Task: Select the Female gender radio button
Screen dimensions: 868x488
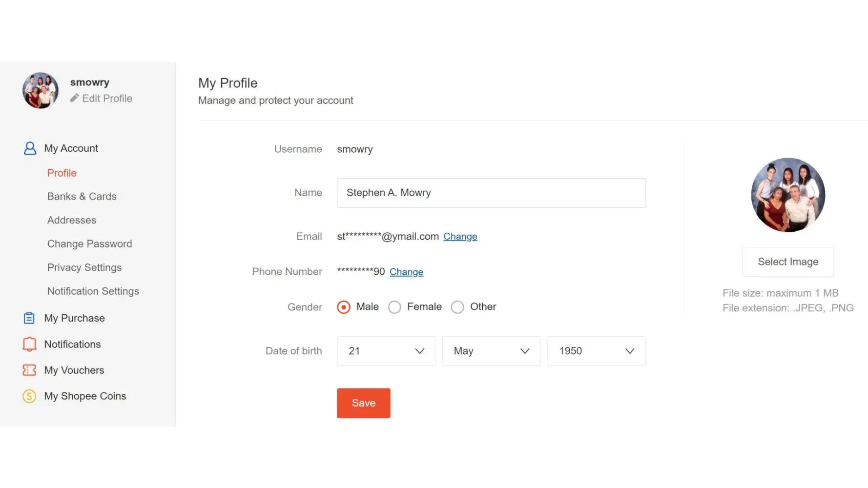Action: coord(394,307)
